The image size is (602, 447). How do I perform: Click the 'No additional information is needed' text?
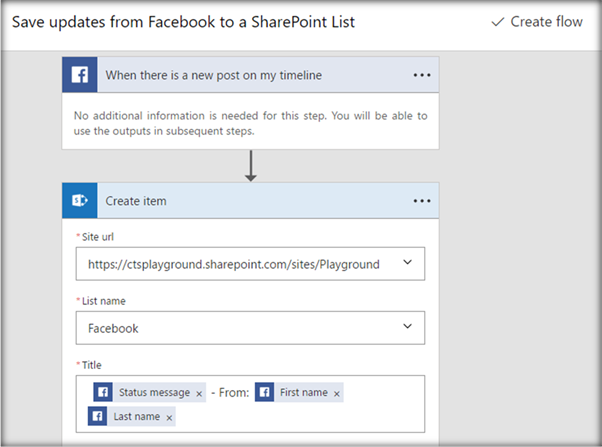250,123
